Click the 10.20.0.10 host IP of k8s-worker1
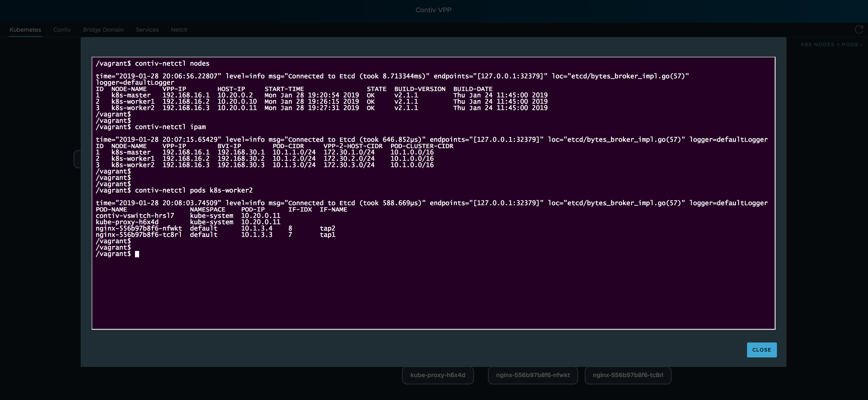The width and height of the screenshot is (868, 400). [x=237, y=101]
